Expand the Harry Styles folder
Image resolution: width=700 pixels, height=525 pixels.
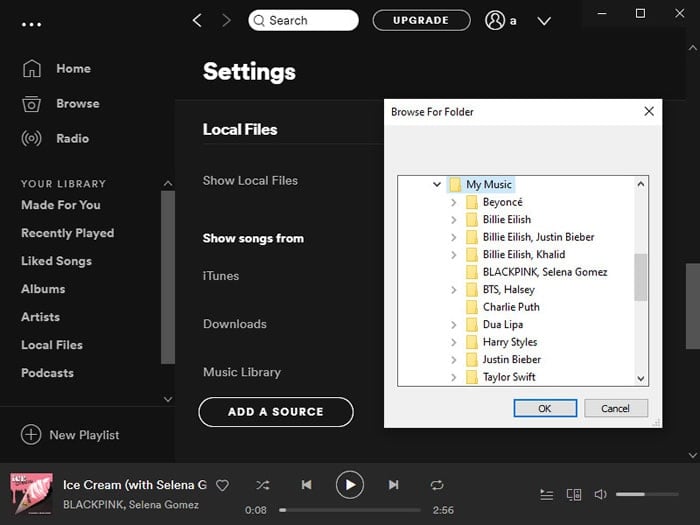click(x=454, y=342)
